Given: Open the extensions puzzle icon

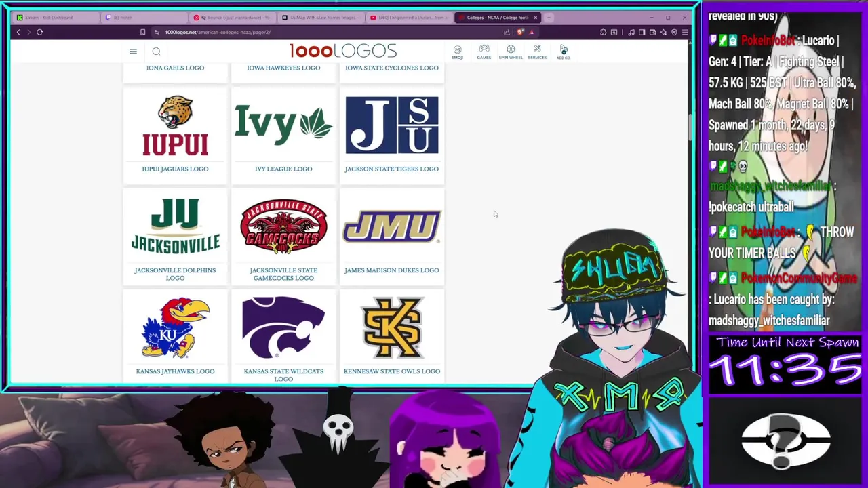Looking at the screenshot, I should [x=603, y=32].
